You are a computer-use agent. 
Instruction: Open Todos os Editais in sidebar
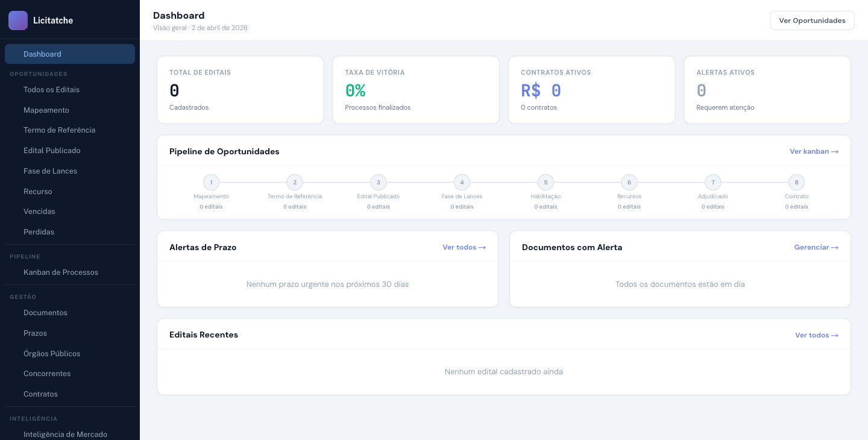coord(51,90)
